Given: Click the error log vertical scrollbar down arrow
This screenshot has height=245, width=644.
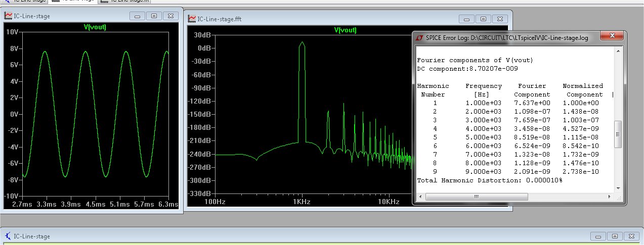Looking at the screenshot, I should pyautogui.click(x=618, y=188).
